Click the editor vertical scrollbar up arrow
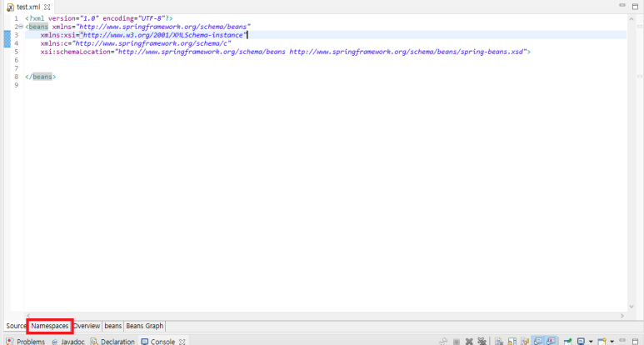The height and width of the screenshot is (345, 644). pyautogui.click(x=632, y=19)
